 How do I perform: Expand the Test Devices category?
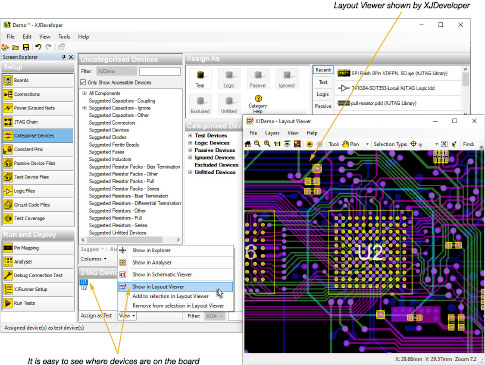point(190,135)
